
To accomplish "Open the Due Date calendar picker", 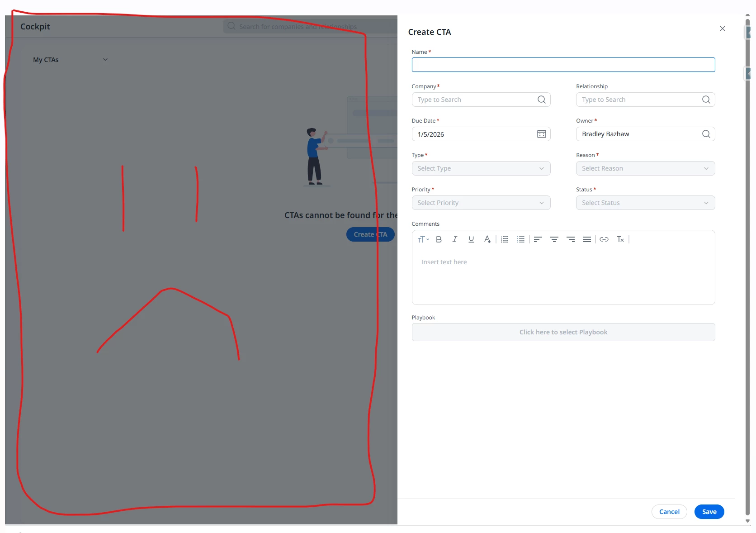I will coord(541,134).
